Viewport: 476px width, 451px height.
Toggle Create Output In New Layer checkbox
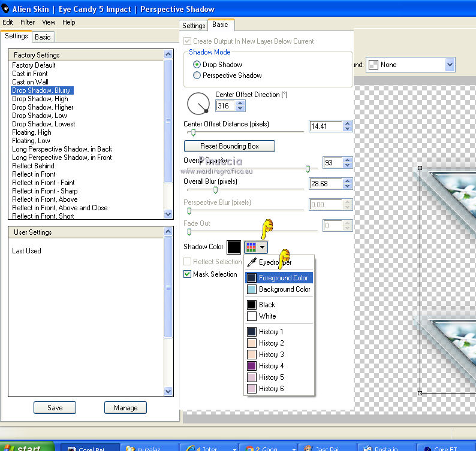[187, 41]
